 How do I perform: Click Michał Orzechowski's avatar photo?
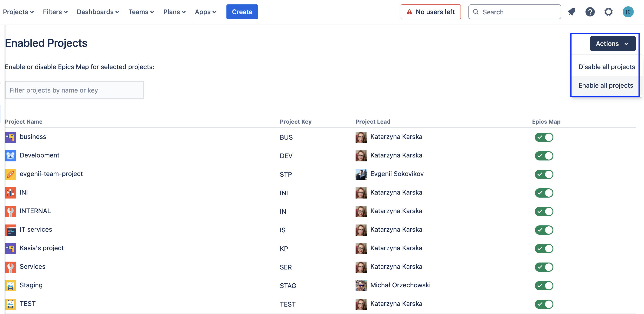click(x=361, y=285)
